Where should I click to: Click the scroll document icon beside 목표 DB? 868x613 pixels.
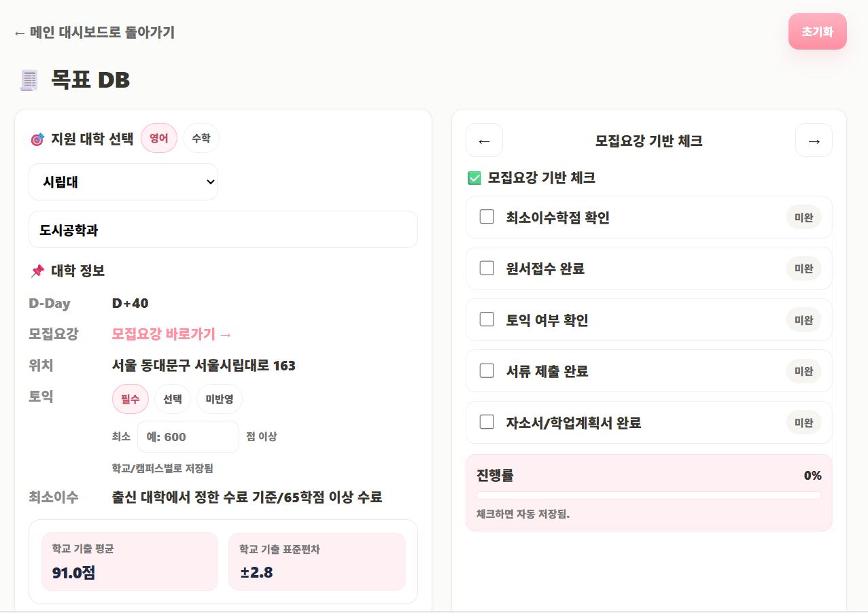pyautogui.click(x=29, y=80)
